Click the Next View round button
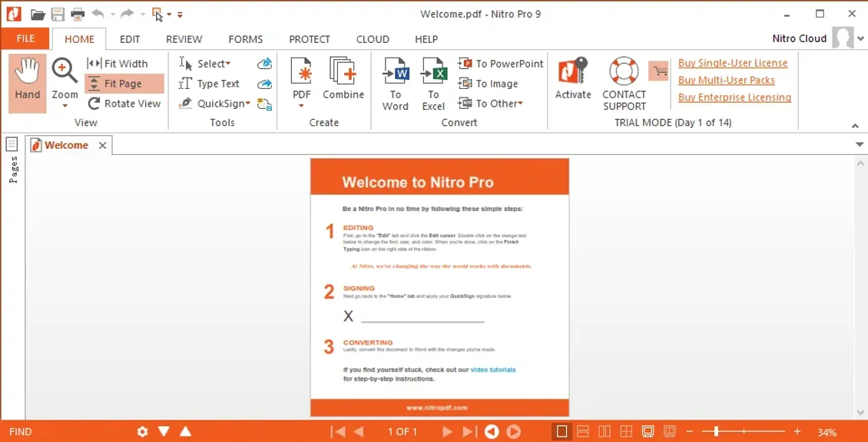Viewport: 868px width, 442px height. coord(514,431)
